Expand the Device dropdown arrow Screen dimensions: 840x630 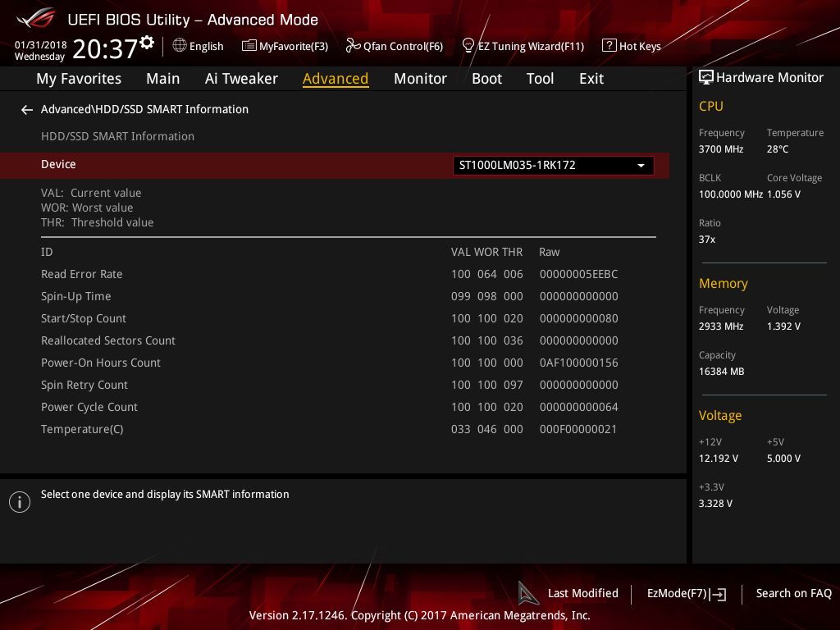pyautogui.click(x=641, y=166)
